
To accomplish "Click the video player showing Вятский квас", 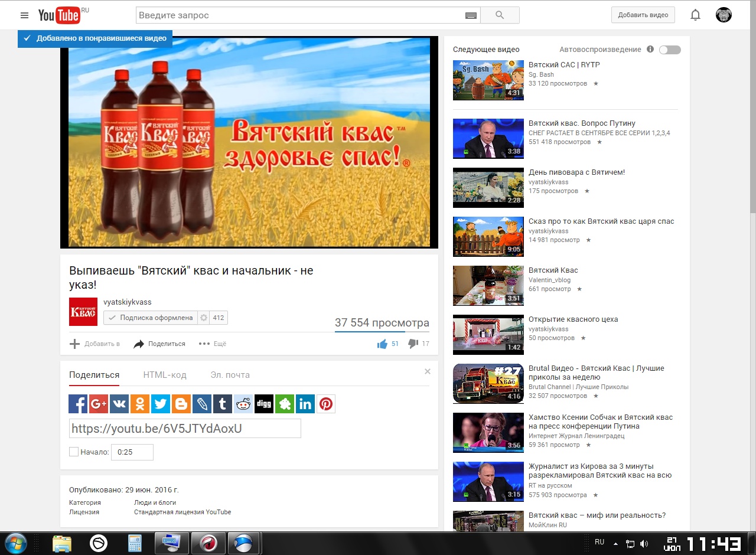I will click(x=249, y=142).
